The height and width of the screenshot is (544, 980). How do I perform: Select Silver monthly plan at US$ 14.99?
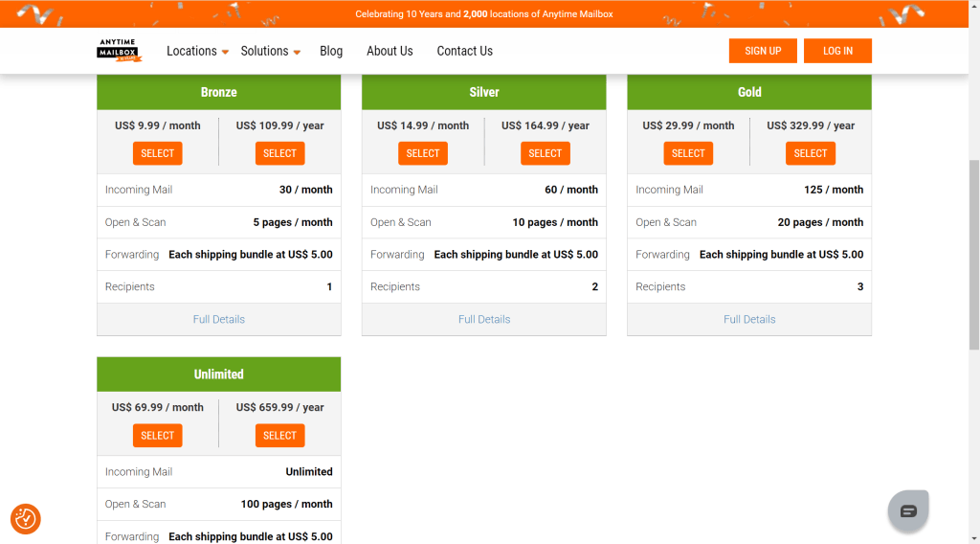click(423, 153)
